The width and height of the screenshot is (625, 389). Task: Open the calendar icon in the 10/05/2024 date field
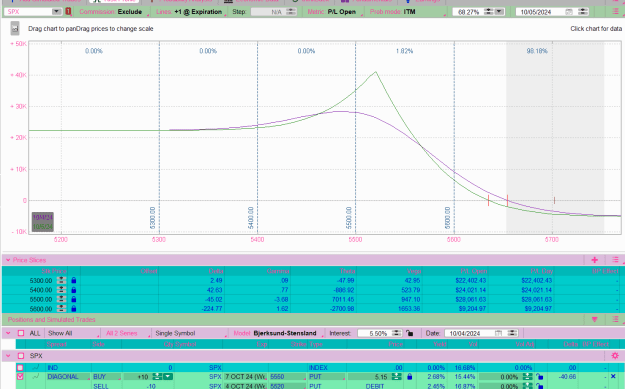coord(569,12)
